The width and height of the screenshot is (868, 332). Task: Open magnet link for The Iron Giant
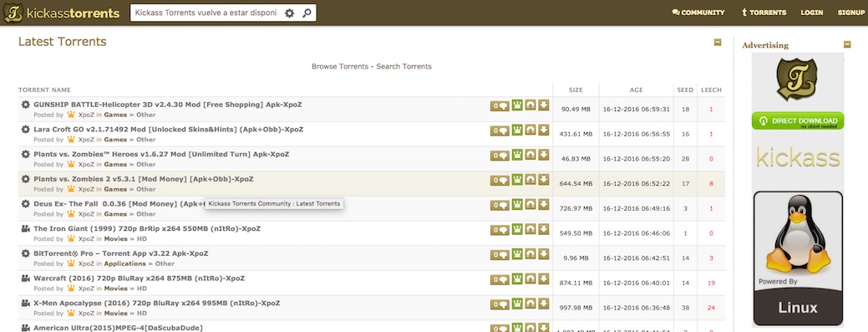530,229
